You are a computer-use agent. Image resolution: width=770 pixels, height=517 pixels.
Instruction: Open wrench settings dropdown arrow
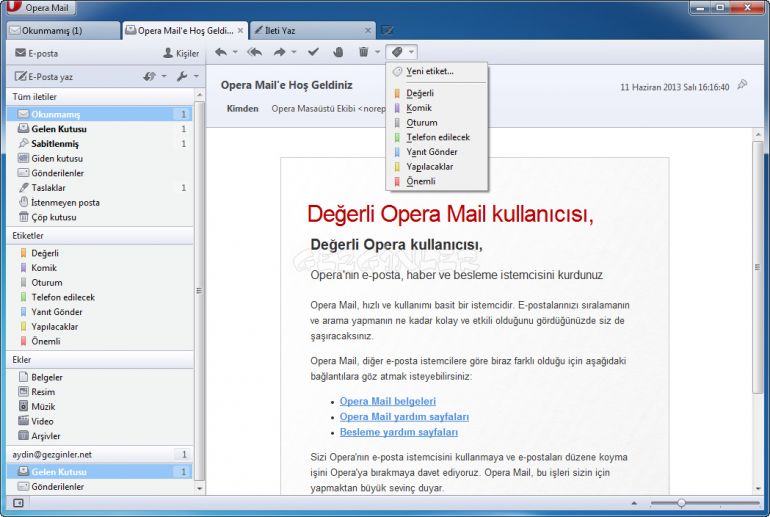click(196, 77)
